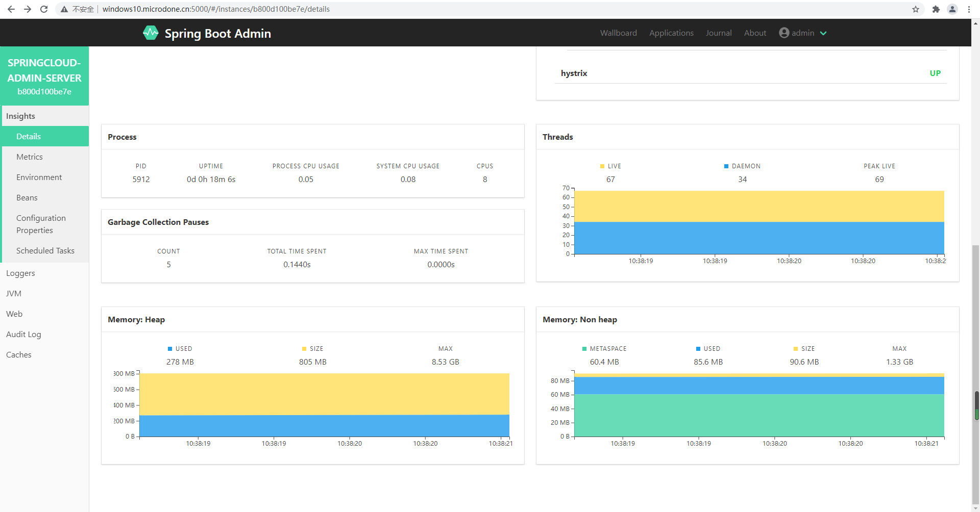Click the admin user avatar icon

[x=784, y=33]
